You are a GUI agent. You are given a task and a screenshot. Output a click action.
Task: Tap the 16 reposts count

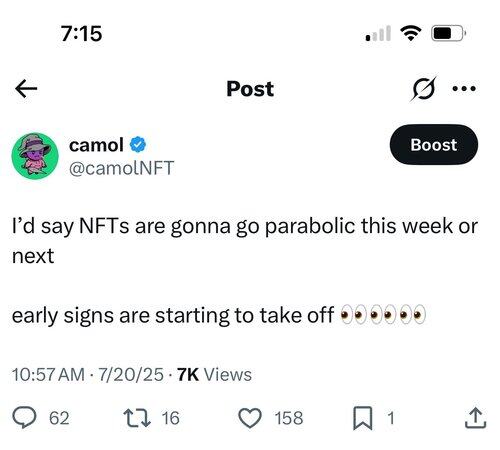[171, 418]
